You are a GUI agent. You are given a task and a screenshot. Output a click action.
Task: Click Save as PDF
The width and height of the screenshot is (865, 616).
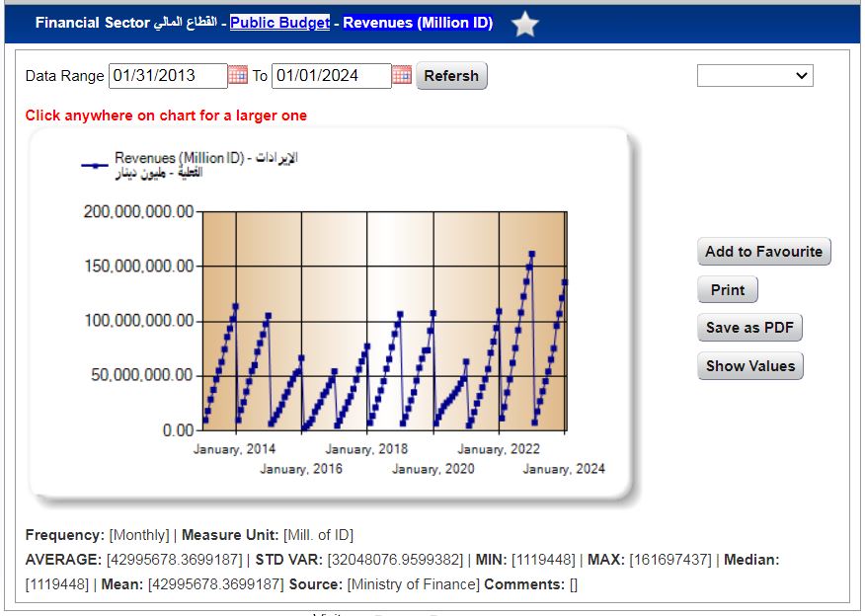[x=749, y=328]
